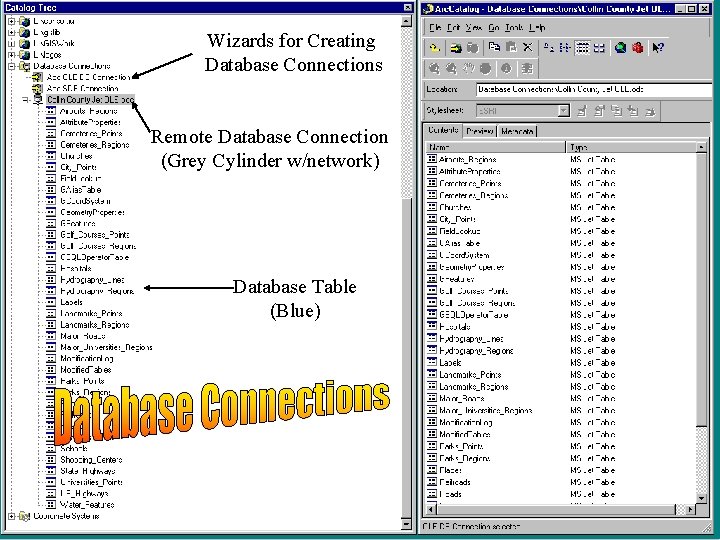720x540 pixels.
Task: Sort by the Name column header
Action: [495, 147]
